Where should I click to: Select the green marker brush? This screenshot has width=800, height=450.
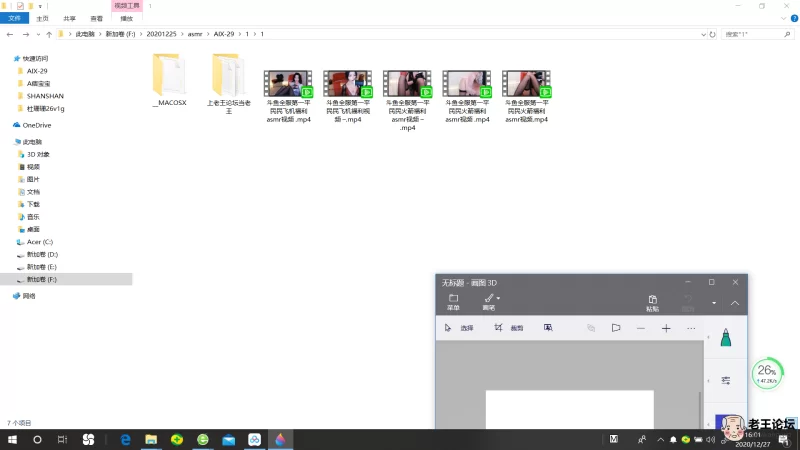[x=725, y=340]
